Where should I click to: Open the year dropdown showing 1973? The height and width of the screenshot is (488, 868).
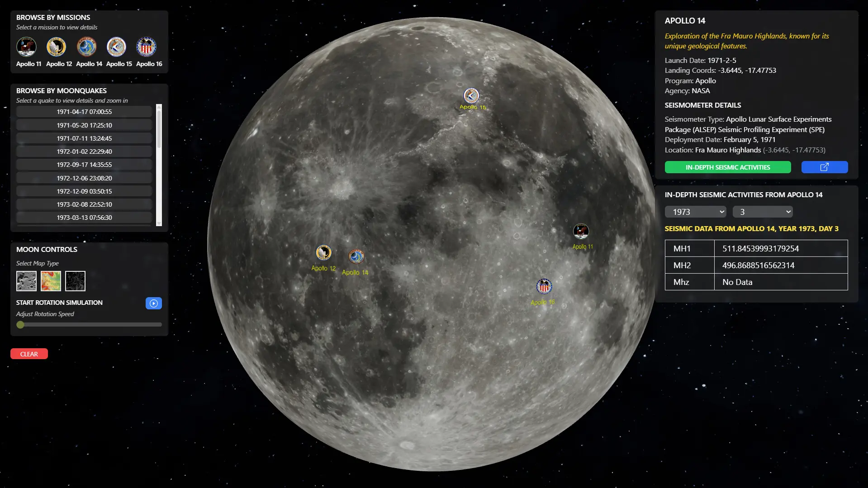[x=695, y=212]
